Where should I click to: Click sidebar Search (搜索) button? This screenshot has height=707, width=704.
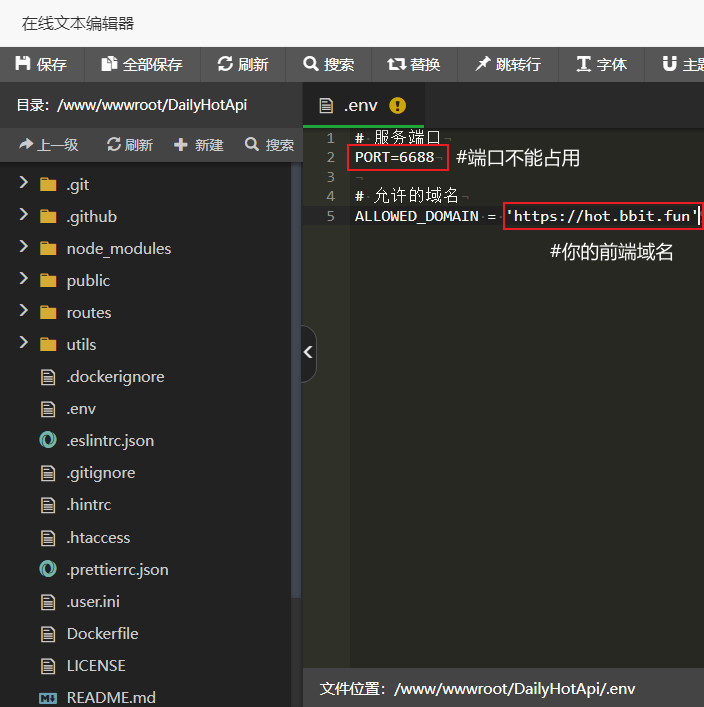[x=270, y=145]
